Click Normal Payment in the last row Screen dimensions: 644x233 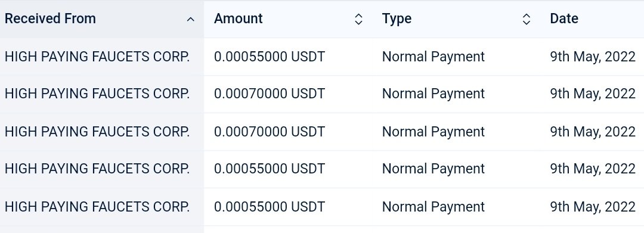(434, 207)
